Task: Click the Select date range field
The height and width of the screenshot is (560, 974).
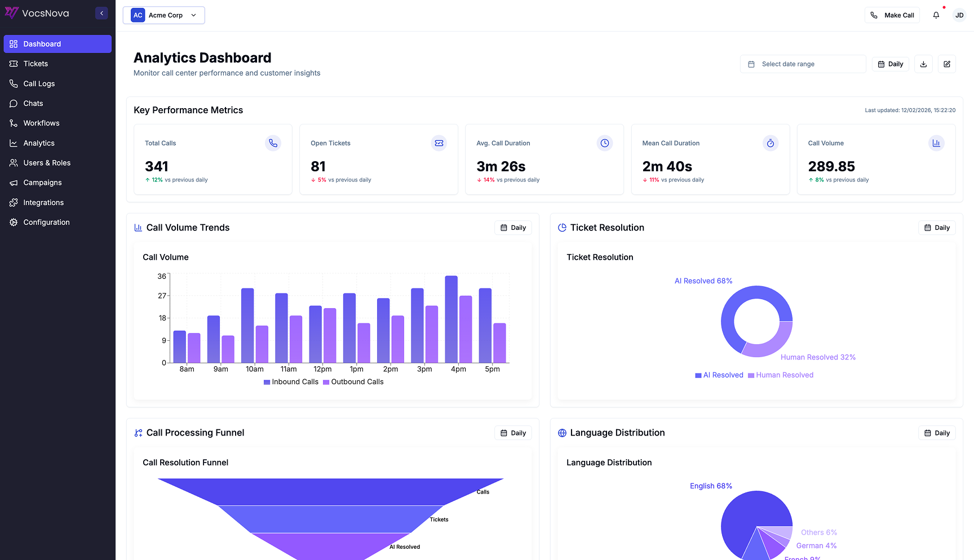Action: point(803,64)
